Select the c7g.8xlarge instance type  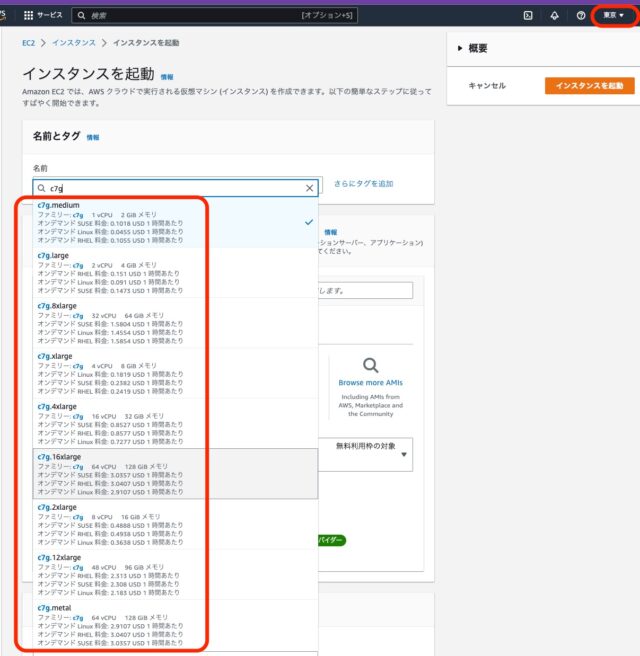(175, 323)
